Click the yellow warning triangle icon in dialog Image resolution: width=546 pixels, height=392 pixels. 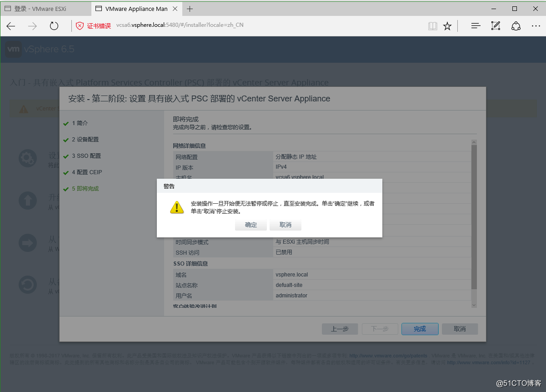click(x=176, y=207)
